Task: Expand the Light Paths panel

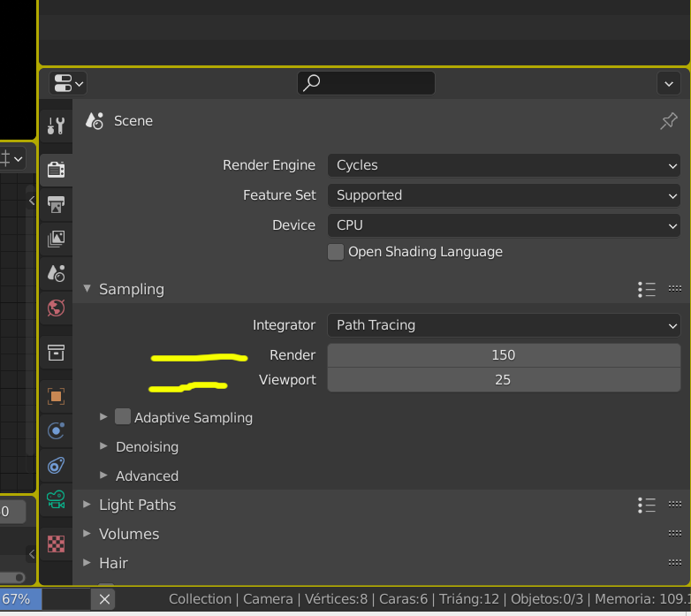Action: pyautogui.click(x=87, y=504)
